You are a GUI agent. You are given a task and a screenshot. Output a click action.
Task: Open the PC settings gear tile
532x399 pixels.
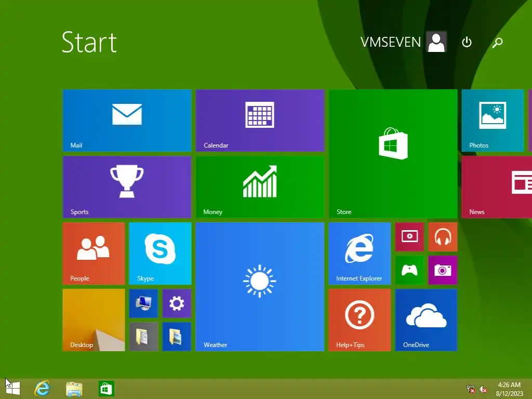coord(177,303)
